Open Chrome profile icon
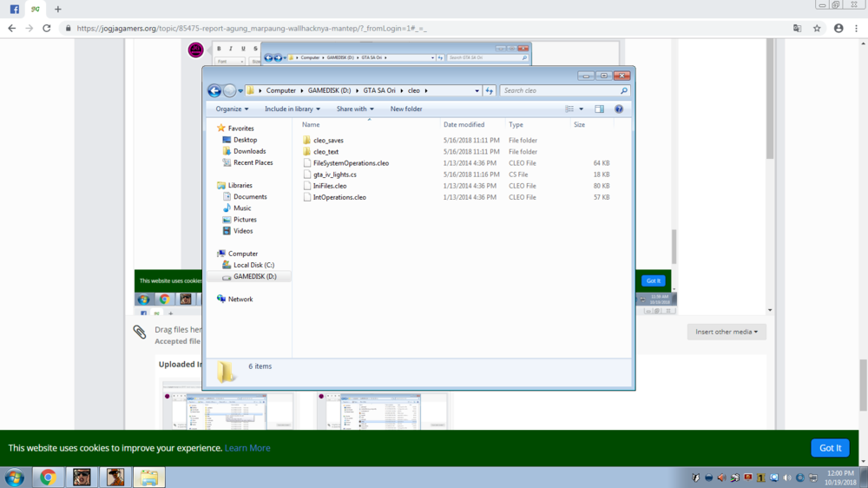This screenshot has height=488, width=868. pos(838,29)
